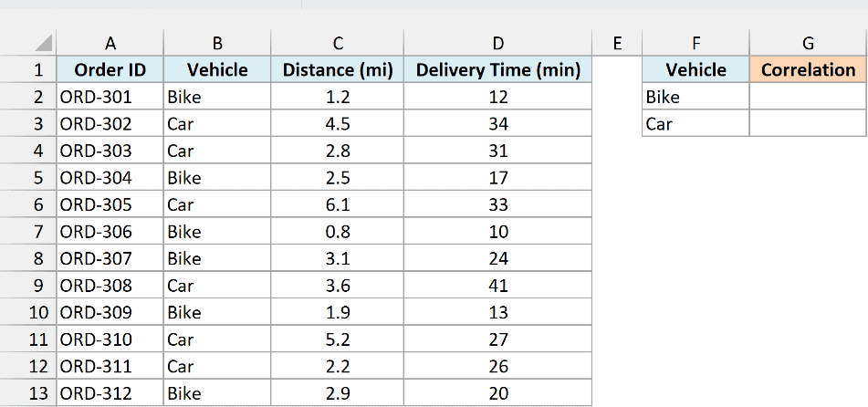The height and width of the screenshot is (407, 868).
Task: Click distance value 3.1
Action: tap(337, 258)
